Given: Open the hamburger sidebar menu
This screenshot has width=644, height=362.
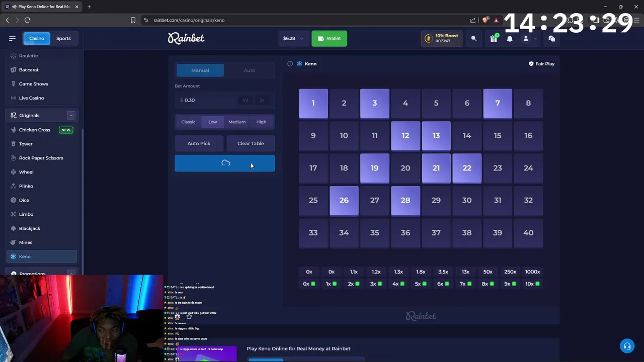Looking at the screenshot, I should (x=12, y=38).
